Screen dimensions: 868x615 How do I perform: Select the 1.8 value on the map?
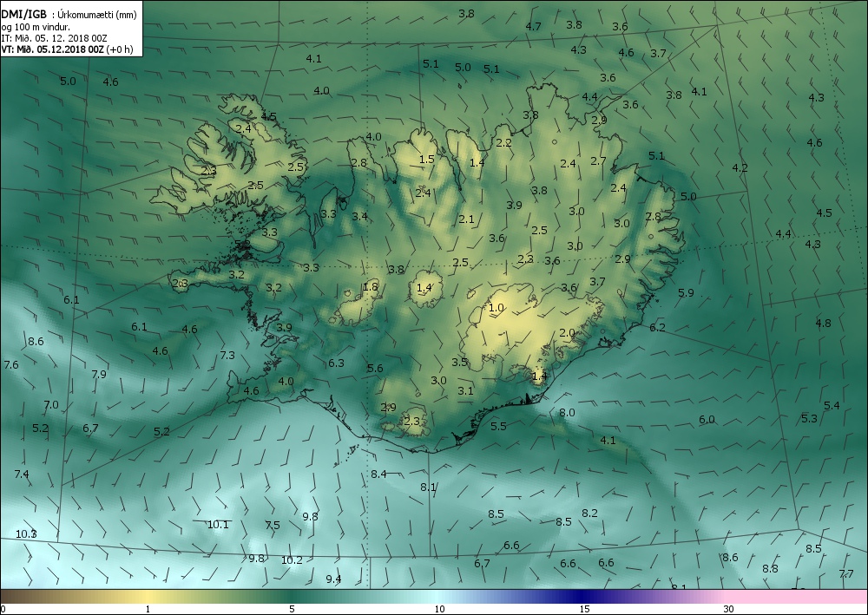(371, 286)
